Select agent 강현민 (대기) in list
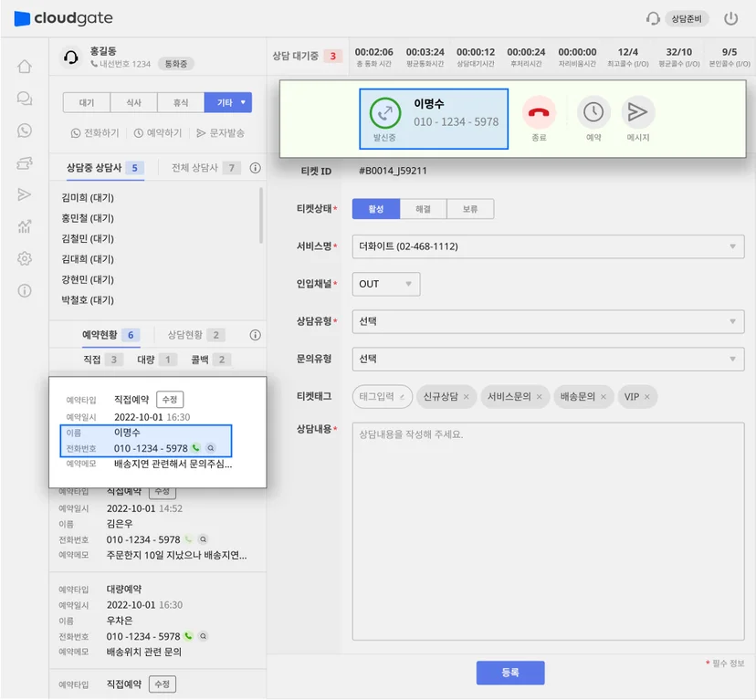Image resolution: width=756 pixels, height=700 pixels. pyautogui.click(x=88, y=279)
